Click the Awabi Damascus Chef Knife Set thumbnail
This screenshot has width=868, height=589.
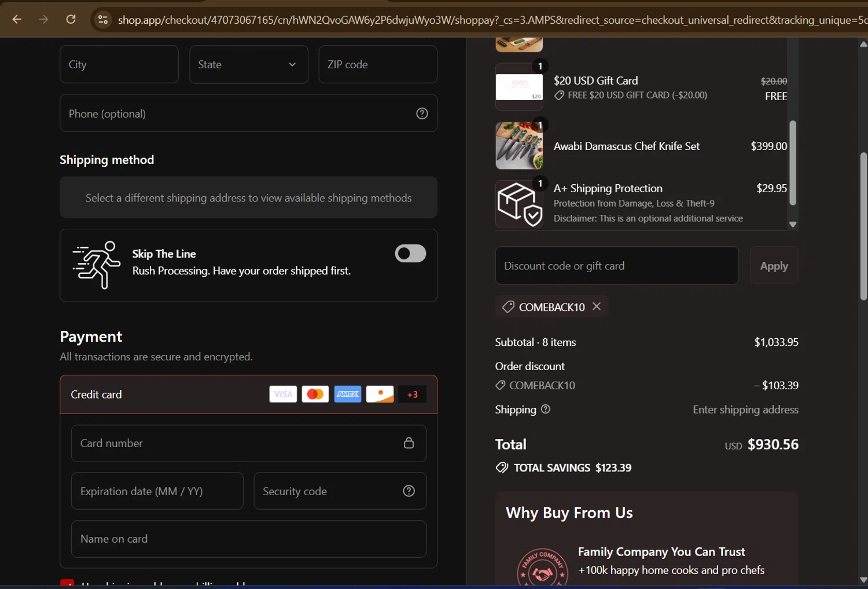pyautogui.click(x=519, y=145)
